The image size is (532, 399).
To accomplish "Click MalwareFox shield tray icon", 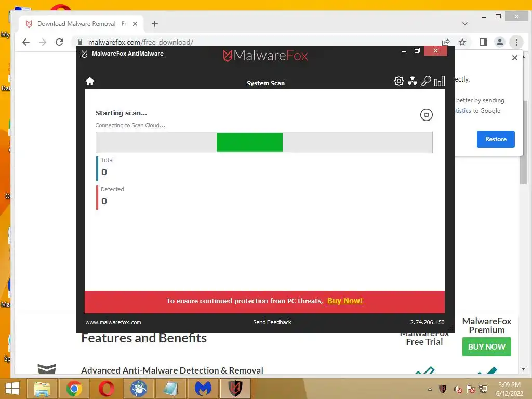I will coord(443,389).
